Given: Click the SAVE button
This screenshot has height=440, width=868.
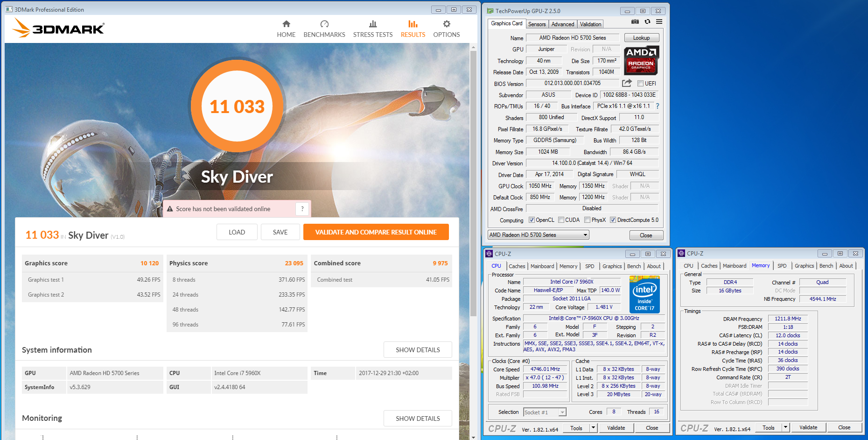Looking at the screenshot, I should (280, 232).
